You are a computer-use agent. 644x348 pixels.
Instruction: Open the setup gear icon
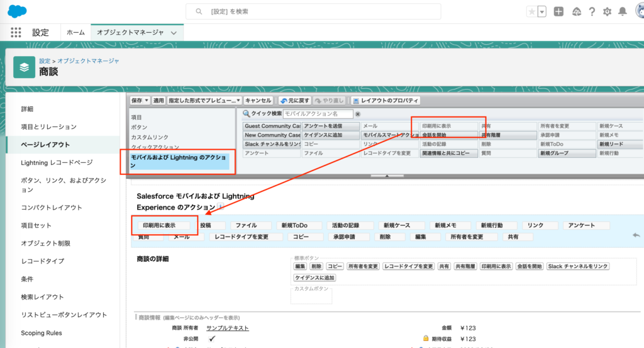click(607, 12)
